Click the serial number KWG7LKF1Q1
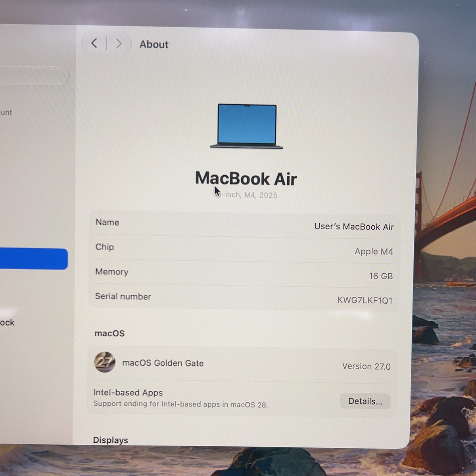This screenshot has height=476, width=476. click(x=365, y=300)
